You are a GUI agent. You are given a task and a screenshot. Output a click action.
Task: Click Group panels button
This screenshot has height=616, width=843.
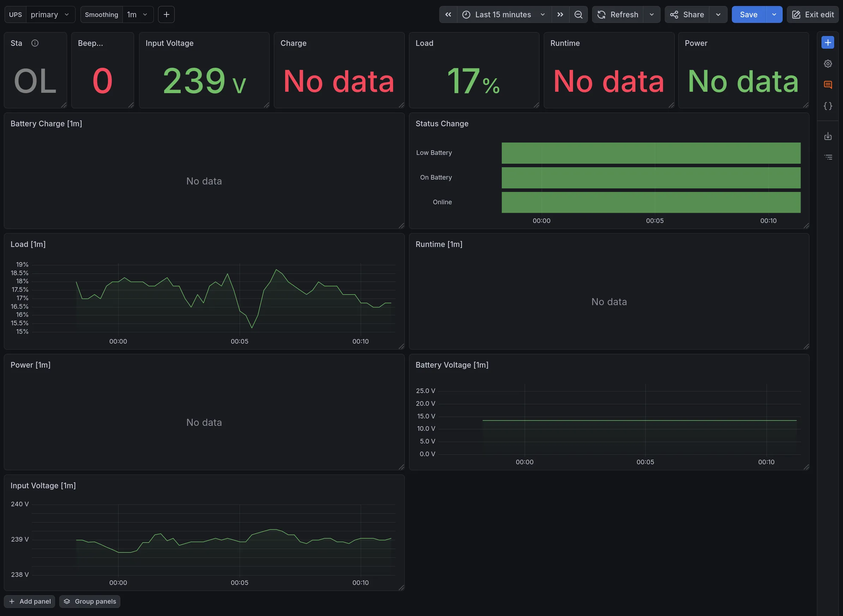click(90, 601)
